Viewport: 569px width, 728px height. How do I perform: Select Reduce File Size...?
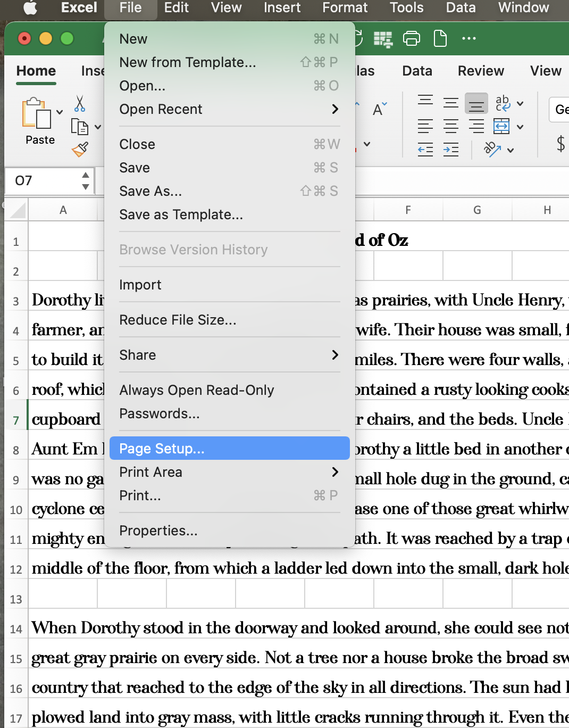230,320
